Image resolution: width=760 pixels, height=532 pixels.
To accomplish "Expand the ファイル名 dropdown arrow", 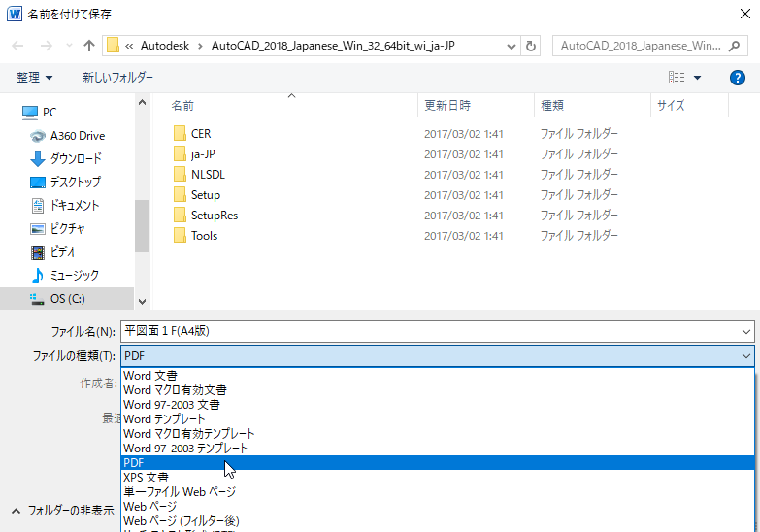I will click(745, 332).
